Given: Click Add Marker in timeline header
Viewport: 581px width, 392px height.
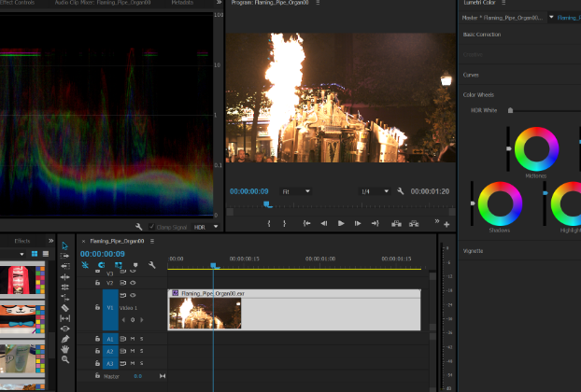Looking at the screenshot, I should [x=135, y=265].
